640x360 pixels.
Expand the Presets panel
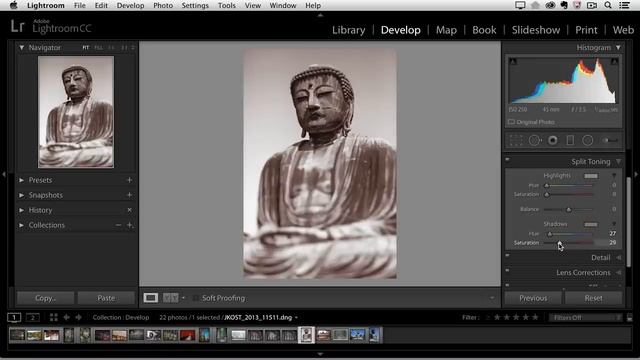point(22,180)
